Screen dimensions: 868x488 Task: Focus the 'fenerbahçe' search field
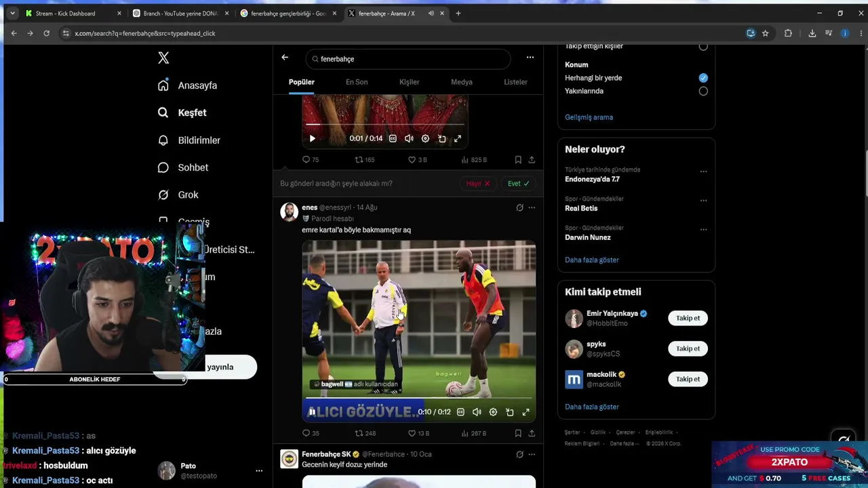point(408,59)
